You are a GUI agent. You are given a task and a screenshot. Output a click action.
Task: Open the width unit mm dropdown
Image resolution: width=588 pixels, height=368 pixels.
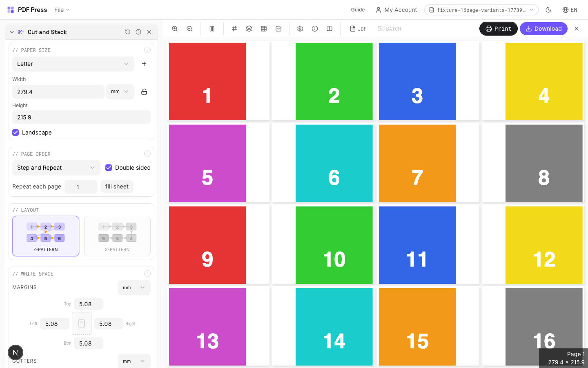120,92
